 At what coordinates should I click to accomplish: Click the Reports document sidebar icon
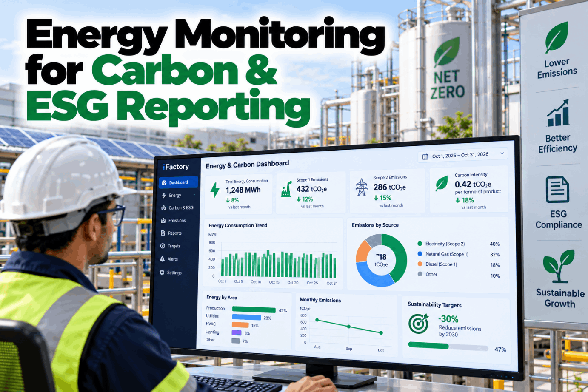pyautogui.click(x=163, y=233)
